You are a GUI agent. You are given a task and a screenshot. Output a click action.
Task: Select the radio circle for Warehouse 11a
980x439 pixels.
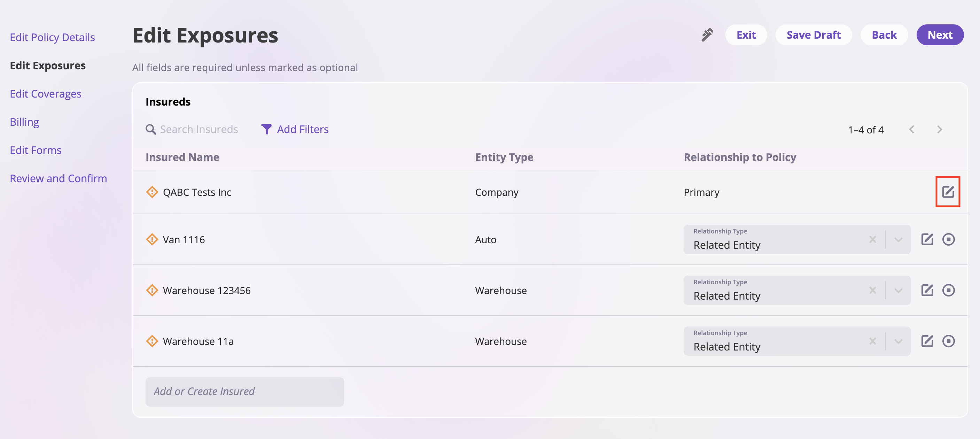coord(948,341)
